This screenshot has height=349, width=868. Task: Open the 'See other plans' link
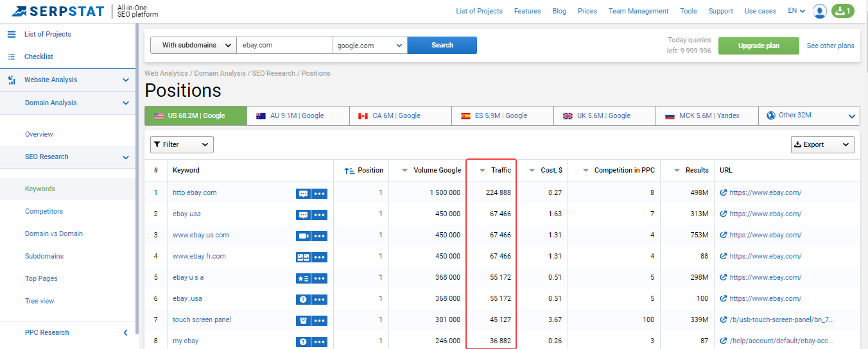tap(831, 46)
